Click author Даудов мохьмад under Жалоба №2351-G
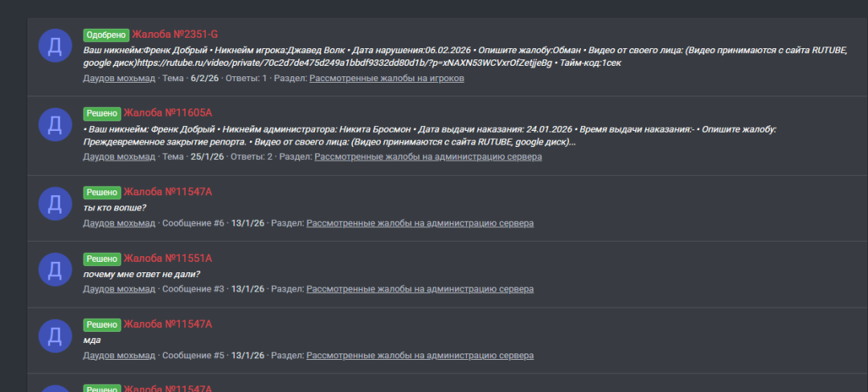Screen dimensions: 868x392 119,79
